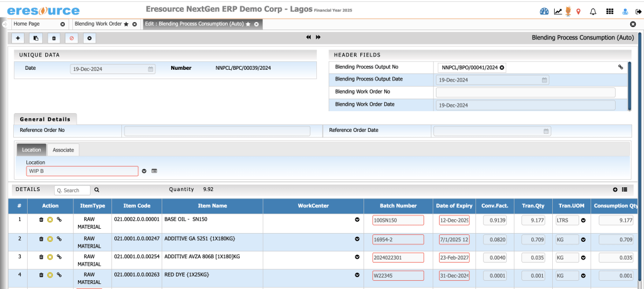Click the Reference Order No input field
Image resolution: width=644 pixels, height=289 pixels.
tap(217, 131)
